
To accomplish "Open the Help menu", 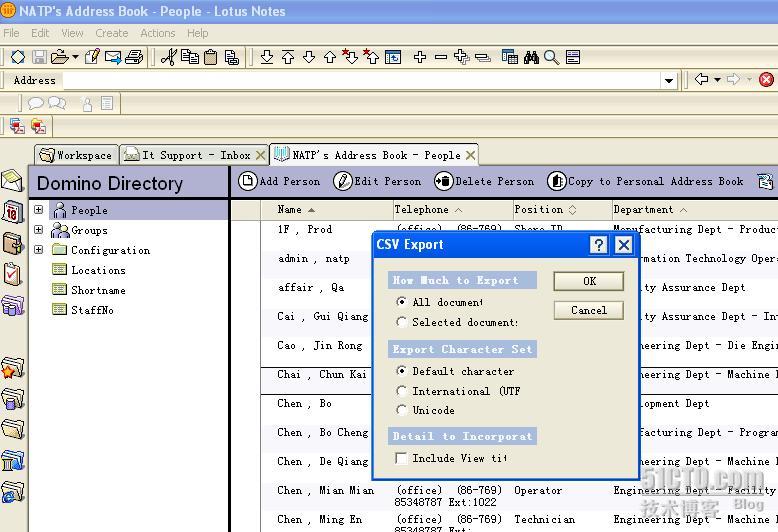I will (197, 33).
